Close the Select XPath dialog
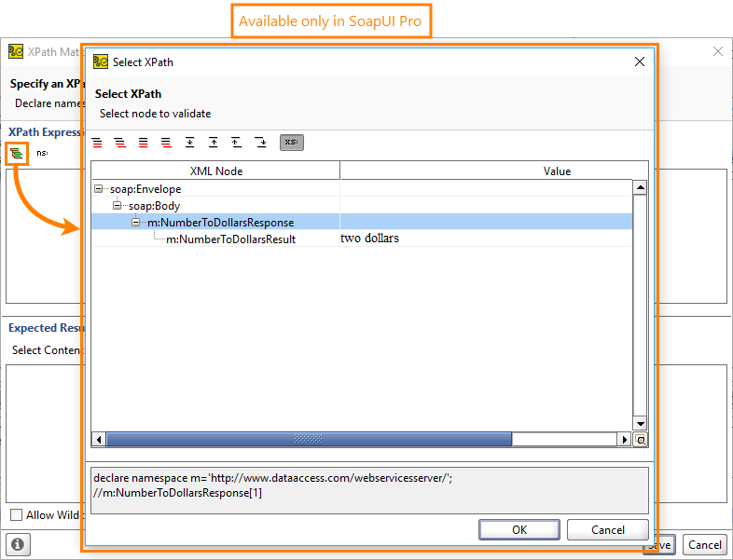The width and height of the screenshot is (733, 560). tap(640, 61)
